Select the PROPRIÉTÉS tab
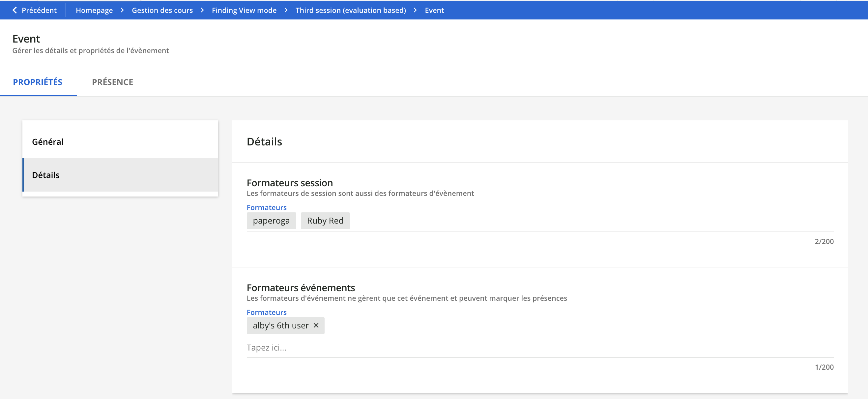868x399 pixels. (38, 82)
